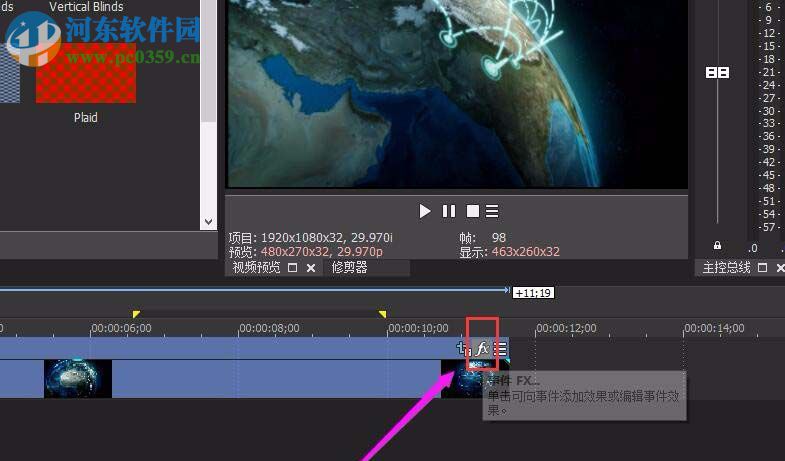Click the video preview image
This screenshot has width=785, height=461.
coord(457,93)
